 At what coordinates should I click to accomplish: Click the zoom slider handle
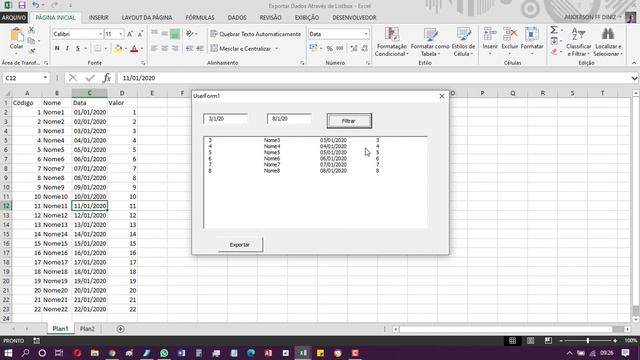point(588,340)
